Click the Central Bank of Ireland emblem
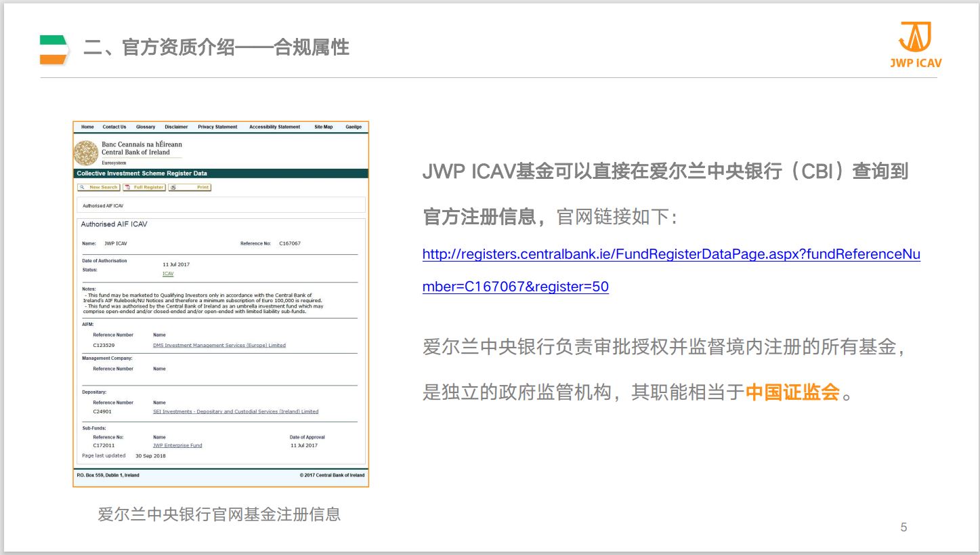Screen dimensions: 980x555 86,152
